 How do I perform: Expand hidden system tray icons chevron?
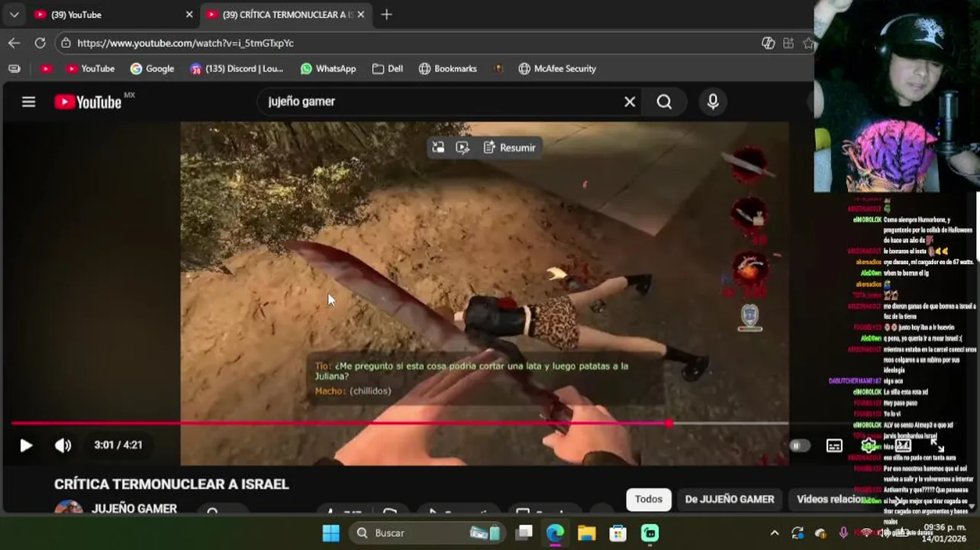click(x=774, y=532)
